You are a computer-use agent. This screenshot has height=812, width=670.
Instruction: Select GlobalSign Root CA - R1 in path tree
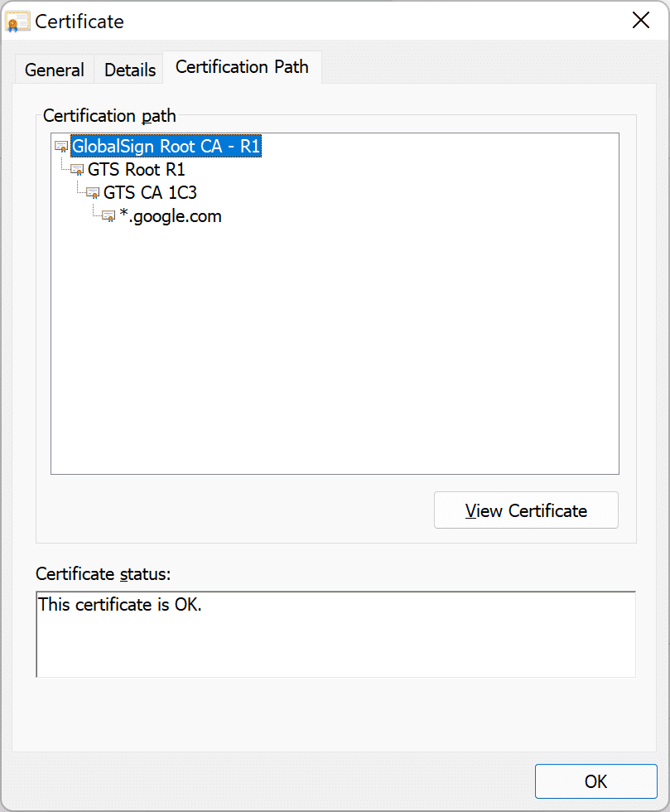(166, 146)
